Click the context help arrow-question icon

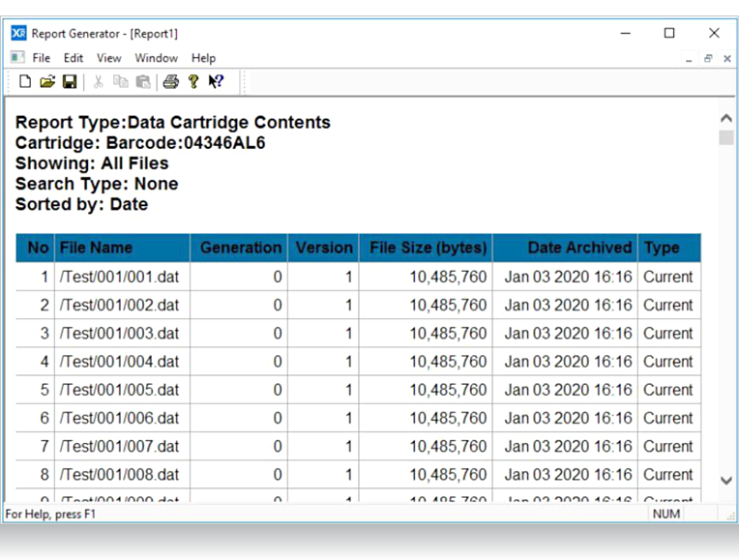point(216,81)
